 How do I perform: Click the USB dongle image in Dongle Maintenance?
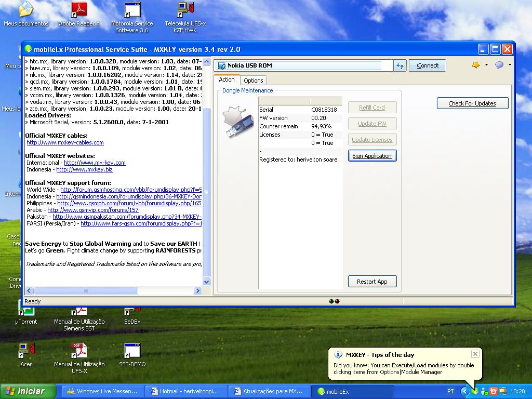(x=238, y=122)
